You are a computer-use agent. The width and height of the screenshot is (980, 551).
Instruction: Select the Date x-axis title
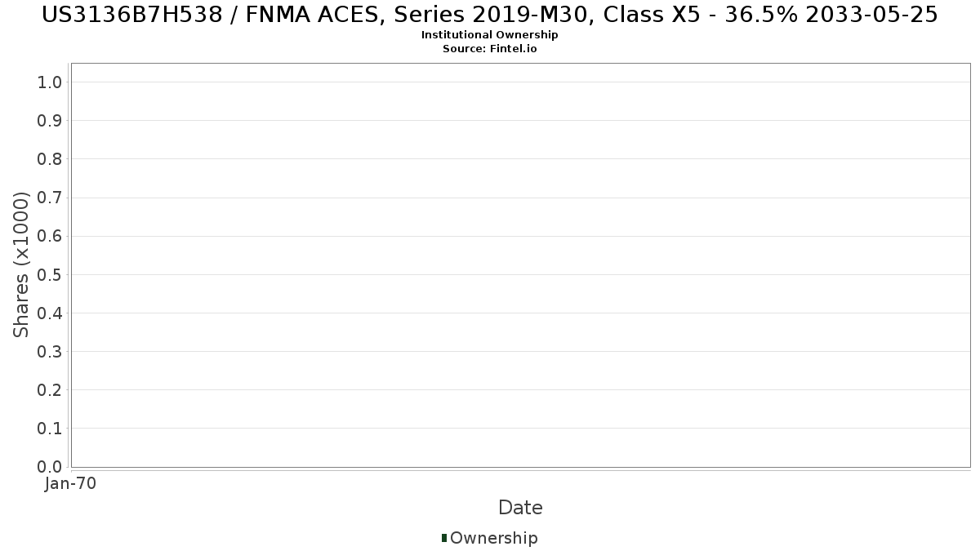pyautogui.click(x=520, y=508)
